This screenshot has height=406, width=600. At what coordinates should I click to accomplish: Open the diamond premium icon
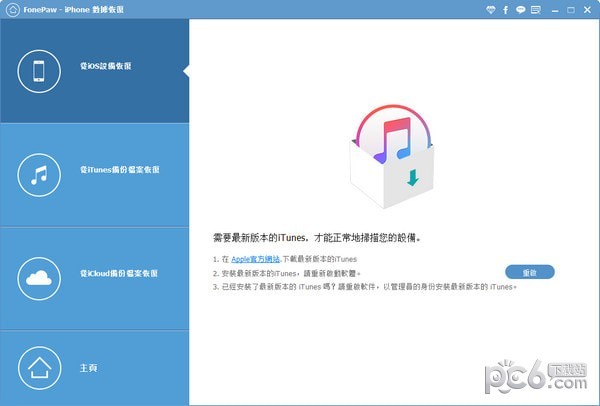click(x=491, y=10)
